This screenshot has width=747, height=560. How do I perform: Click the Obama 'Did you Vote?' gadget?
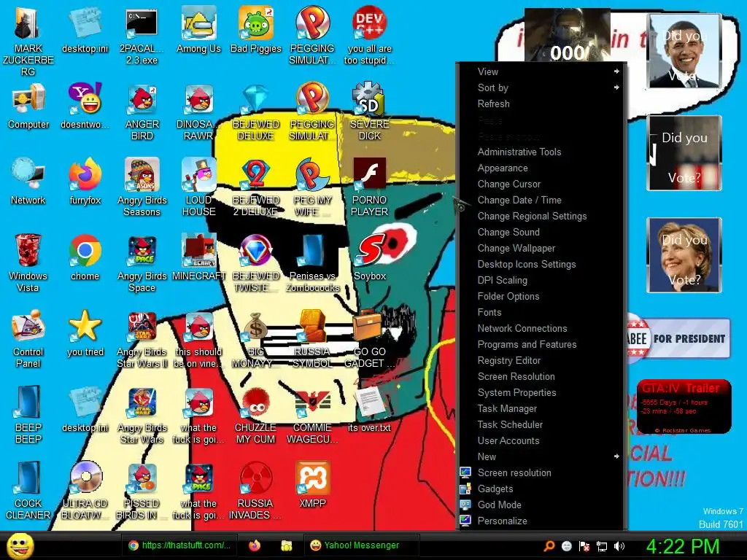[x=684, y=51]
